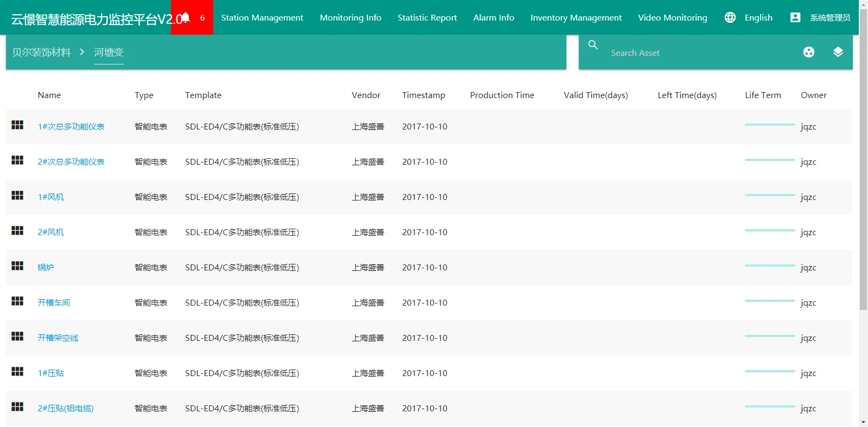The image size is (868, 427).
Task: Open the Statistic Report menu
Action: tap(427, 17)
